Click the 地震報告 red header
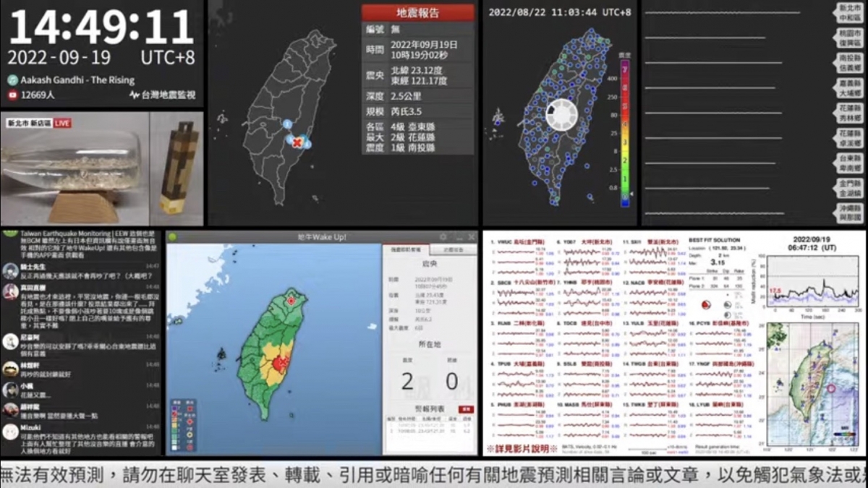 pos(418,13)
